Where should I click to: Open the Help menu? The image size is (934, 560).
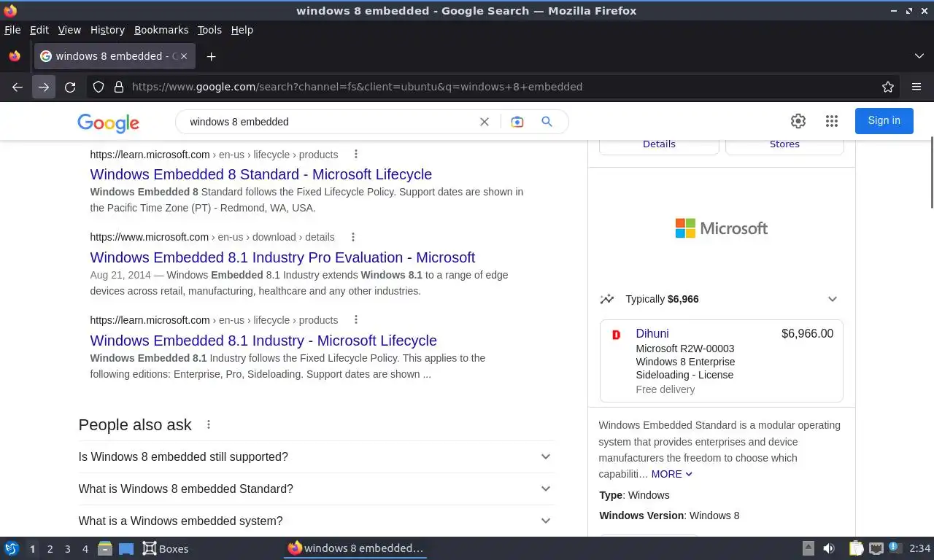242,30
